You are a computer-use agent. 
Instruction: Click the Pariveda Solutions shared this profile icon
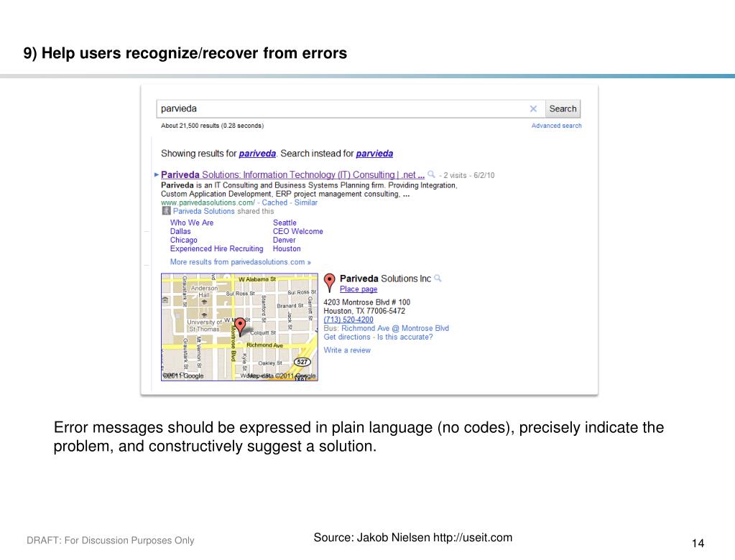tap(166, 211)
